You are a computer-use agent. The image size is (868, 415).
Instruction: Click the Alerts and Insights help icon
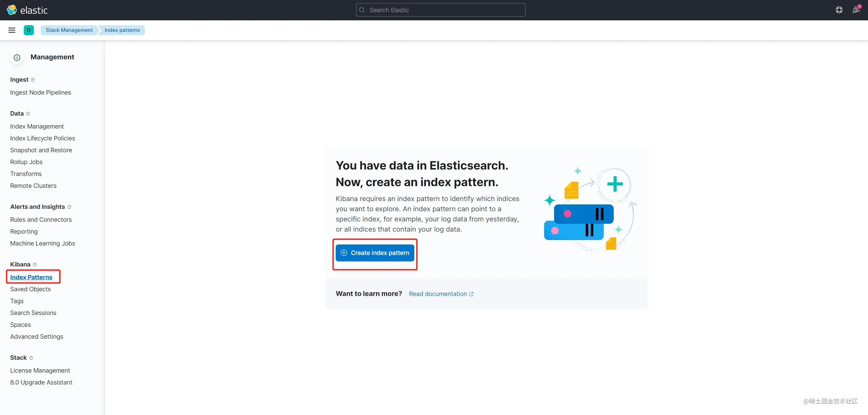[70, 207]
